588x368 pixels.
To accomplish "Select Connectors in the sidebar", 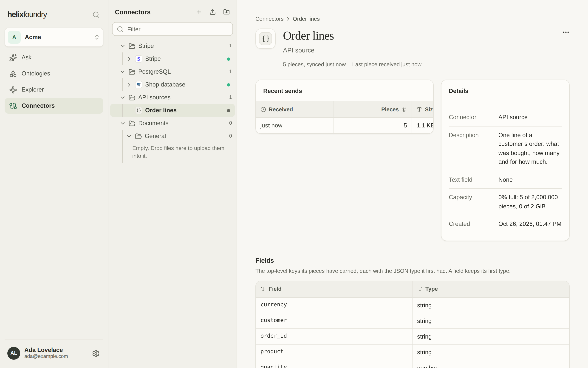I will (54, 106).
